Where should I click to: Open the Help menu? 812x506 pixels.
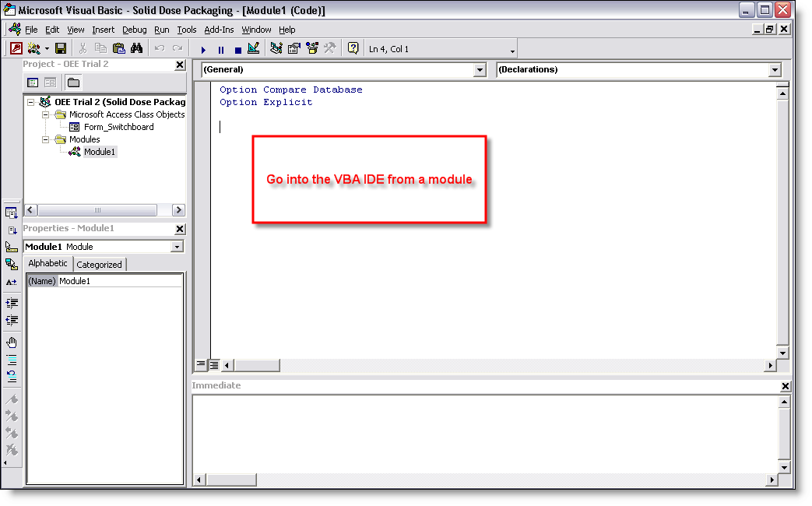pos(287,30)
